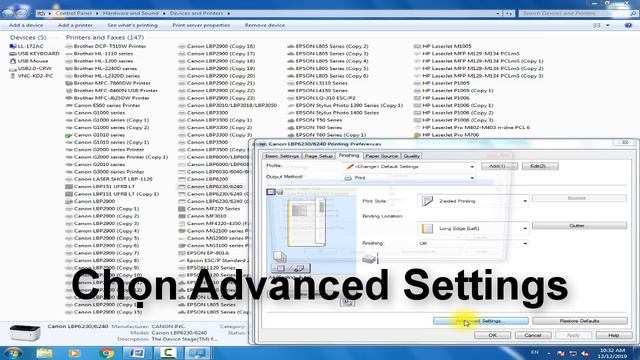Screen dimensions: 640x360
Task: Open the Binding Location dropdown
Action: (x=473, y=229)
